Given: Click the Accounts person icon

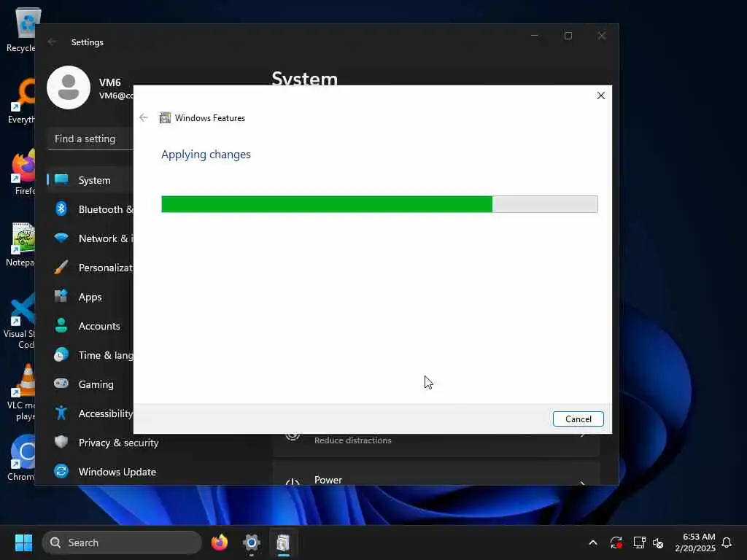Looking at the screenshot, I should [x=61, y=325].
